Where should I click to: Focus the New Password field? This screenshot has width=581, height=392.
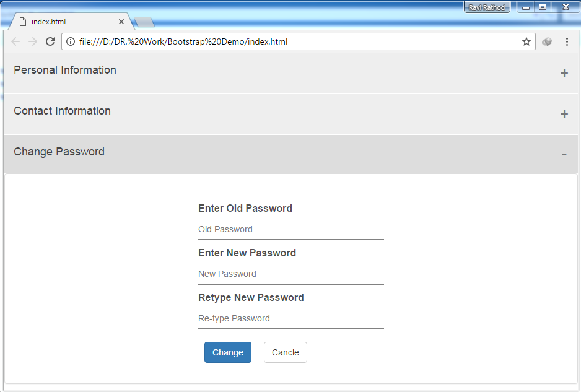point(291,274)
